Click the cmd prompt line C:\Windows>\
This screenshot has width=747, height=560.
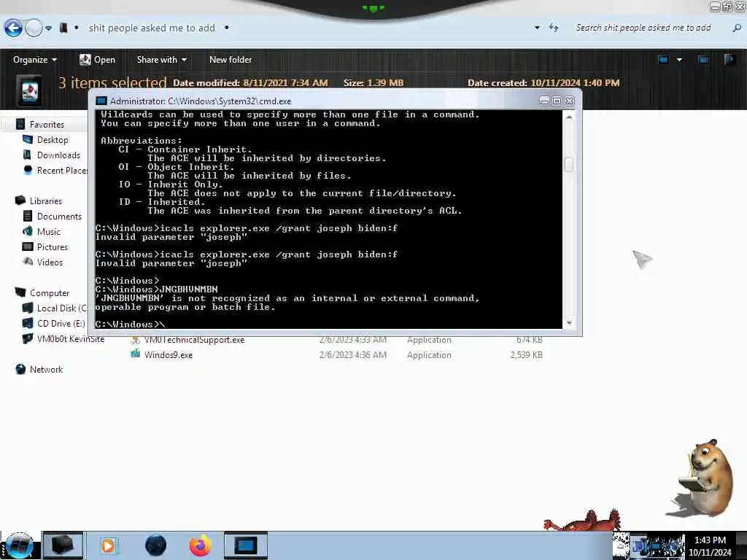coord(130,324)
